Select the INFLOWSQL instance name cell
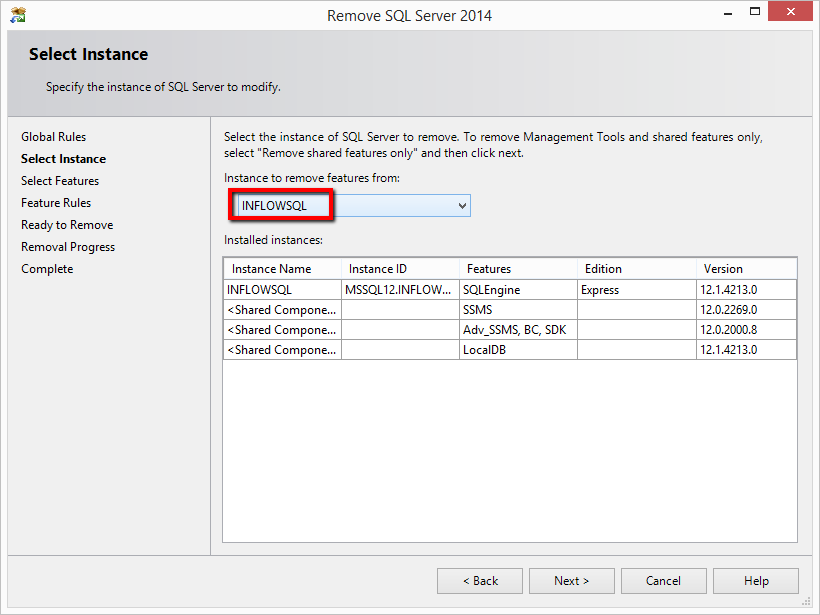Image resolution: width=820 pixels, height=615 pixels. point(282,290)
